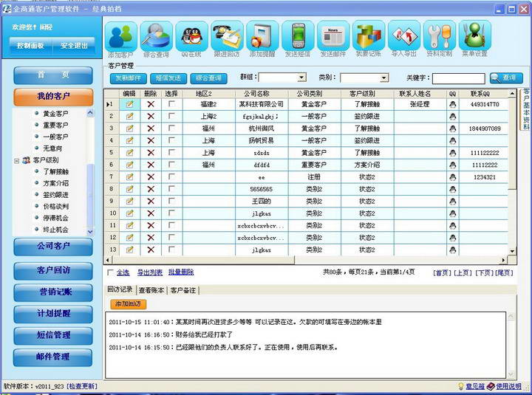Click the 安全退出 button
532x395 pixels.
point(74,46)
